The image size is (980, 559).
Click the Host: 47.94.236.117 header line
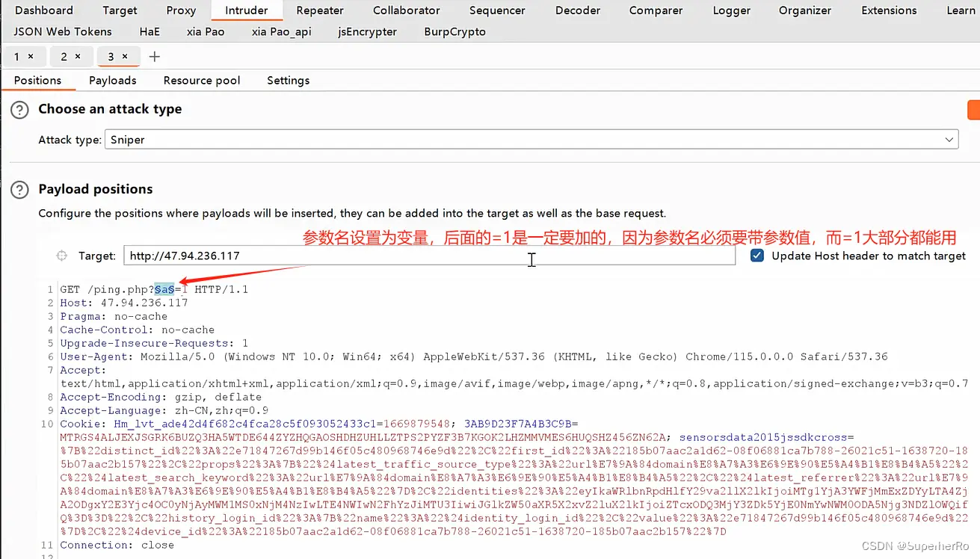coord(124,303)
